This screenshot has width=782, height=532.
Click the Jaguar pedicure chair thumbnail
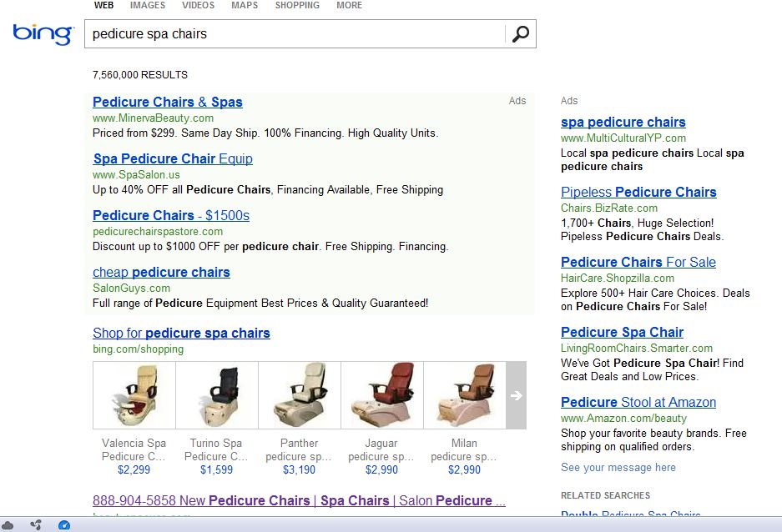[x=382, y=395]
